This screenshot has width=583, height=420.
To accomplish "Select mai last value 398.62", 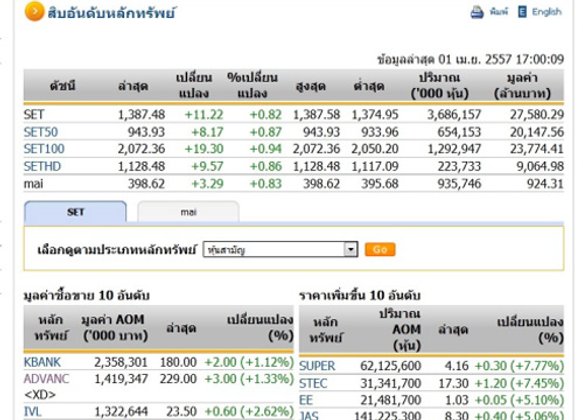I will click(146, 184).
